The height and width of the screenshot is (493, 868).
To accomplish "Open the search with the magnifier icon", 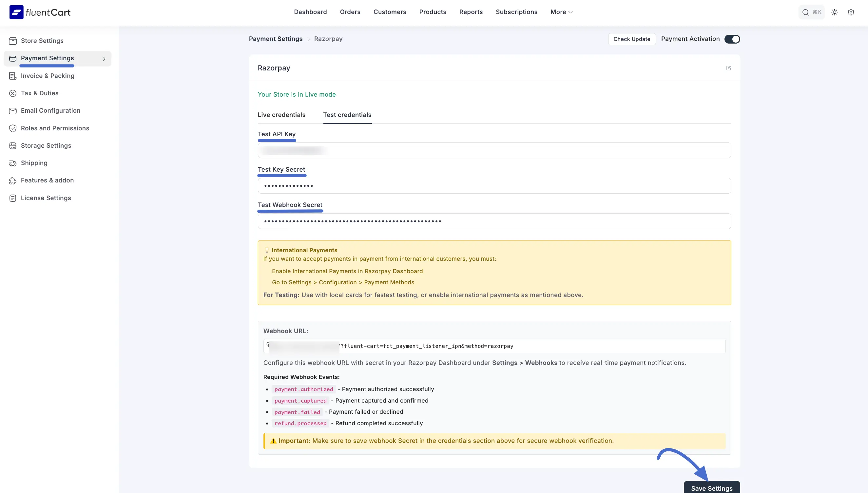I will [805, 12].
